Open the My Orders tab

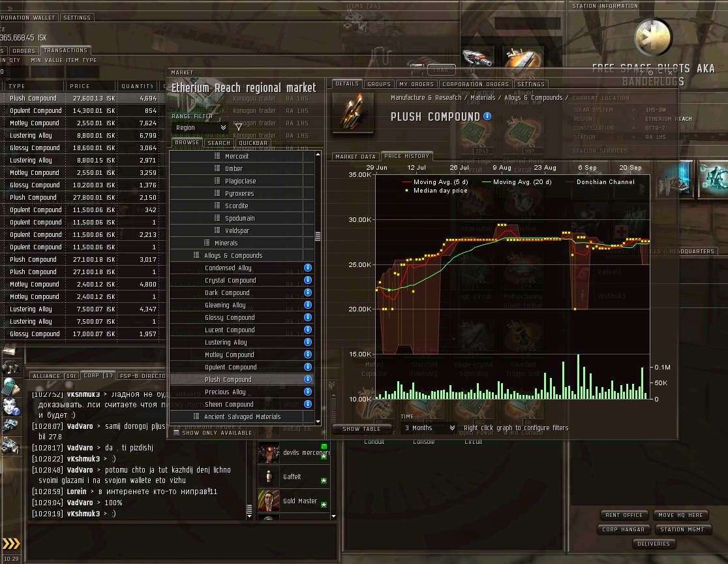point(416,84)
